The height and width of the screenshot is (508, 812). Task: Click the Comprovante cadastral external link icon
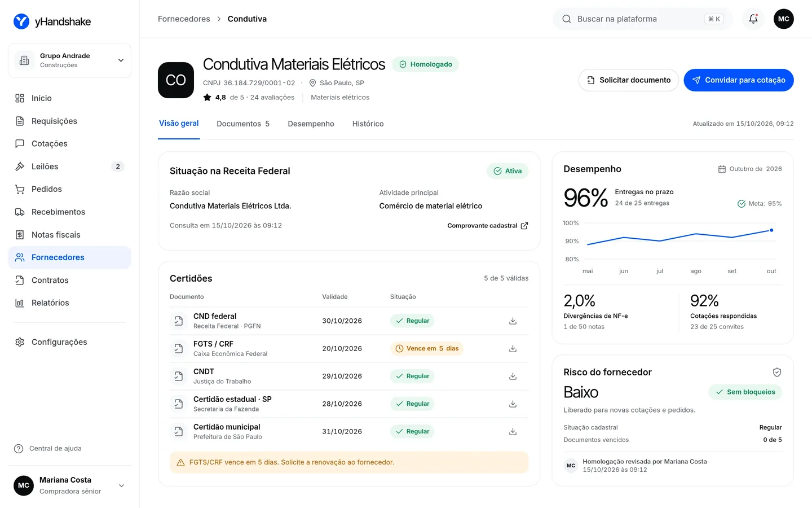524,226
